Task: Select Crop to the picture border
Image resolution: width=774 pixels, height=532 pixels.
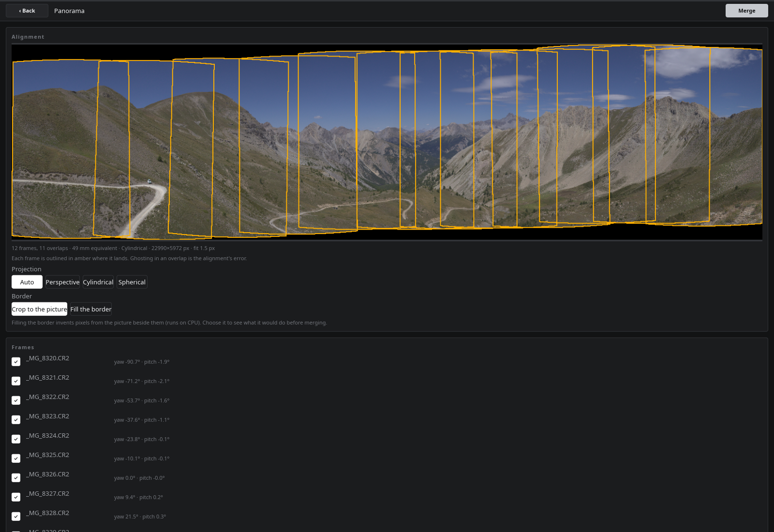Action: (x=39, y=309)
